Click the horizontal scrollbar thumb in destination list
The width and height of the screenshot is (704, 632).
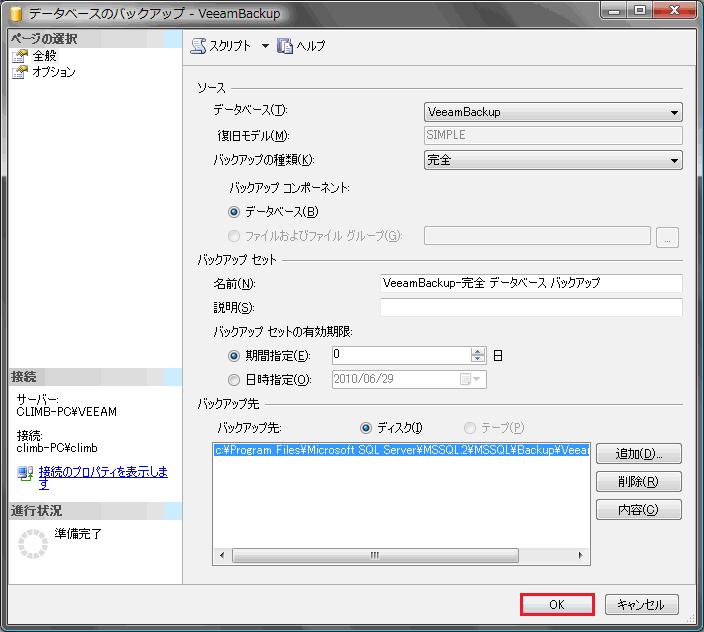tap(375, 556)
